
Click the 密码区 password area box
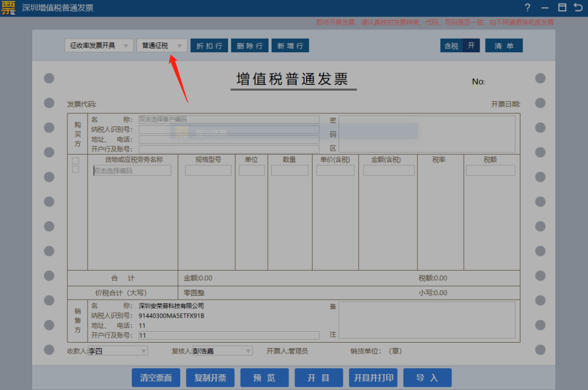427,134
